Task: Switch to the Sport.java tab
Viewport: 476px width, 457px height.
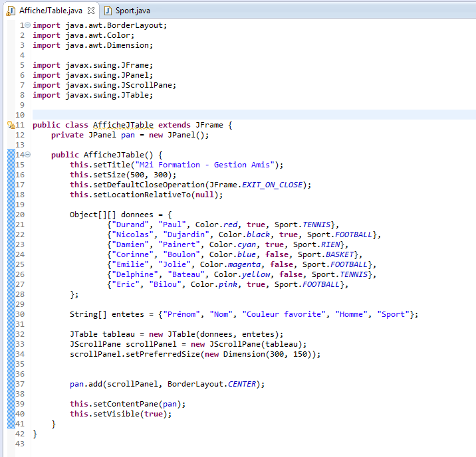Action: coord(132,10)
